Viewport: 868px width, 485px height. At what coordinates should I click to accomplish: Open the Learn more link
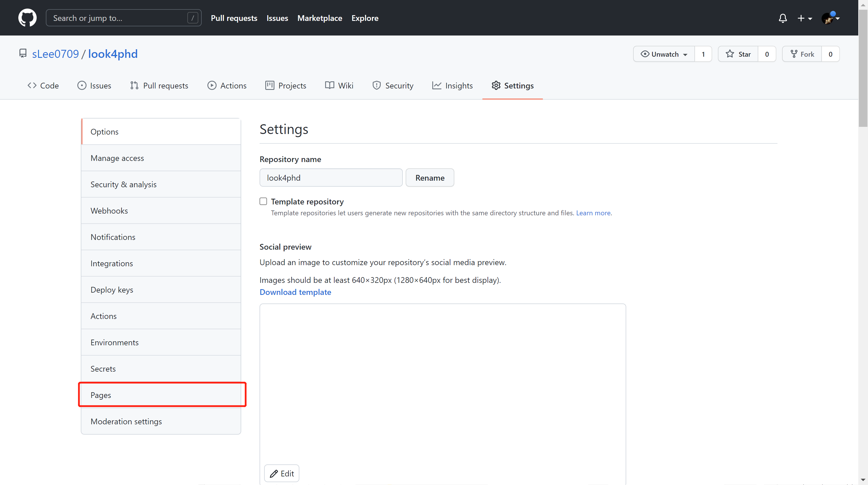point(593,213)
